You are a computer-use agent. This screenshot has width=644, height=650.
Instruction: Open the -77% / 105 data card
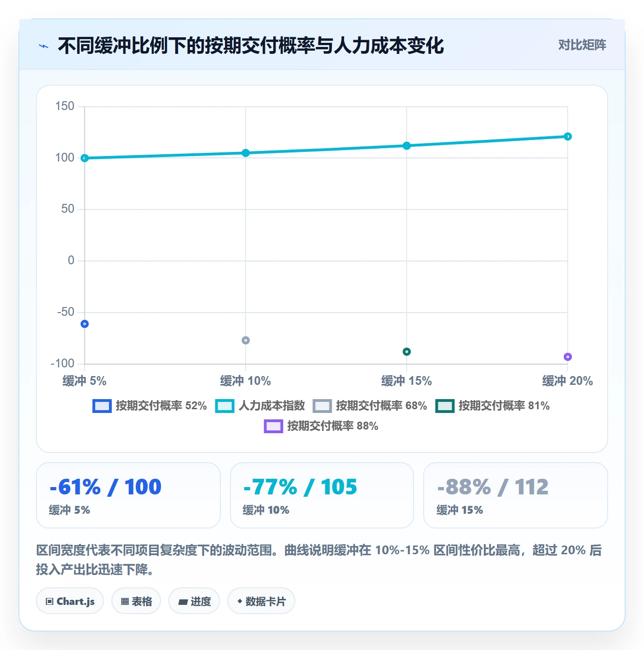tap(322, 495)
